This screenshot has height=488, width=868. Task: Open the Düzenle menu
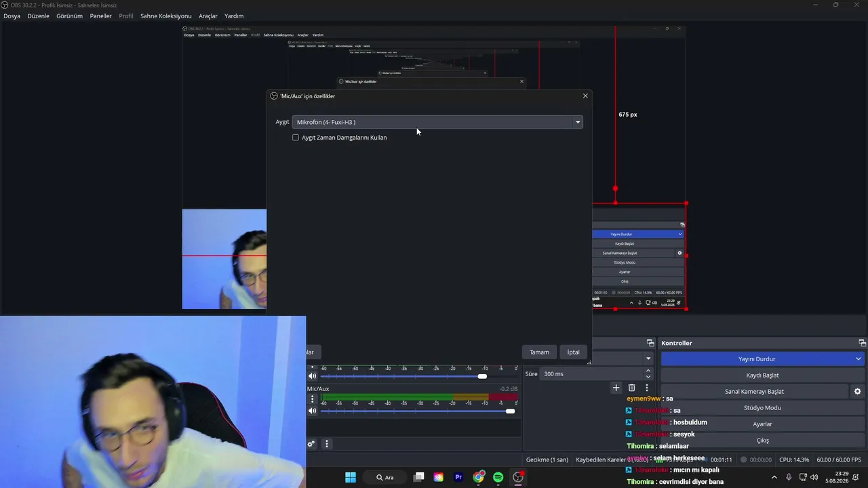[x=39, y=16]
